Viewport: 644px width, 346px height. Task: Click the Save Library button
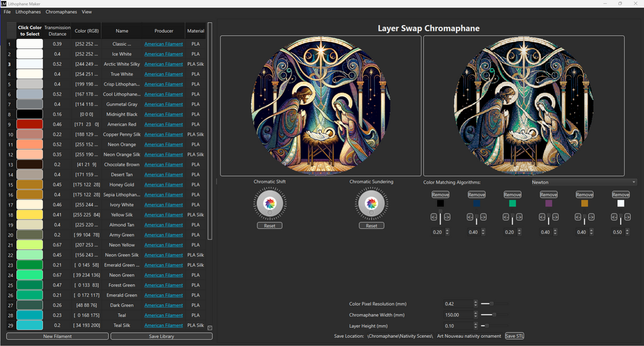click(162, 336)
